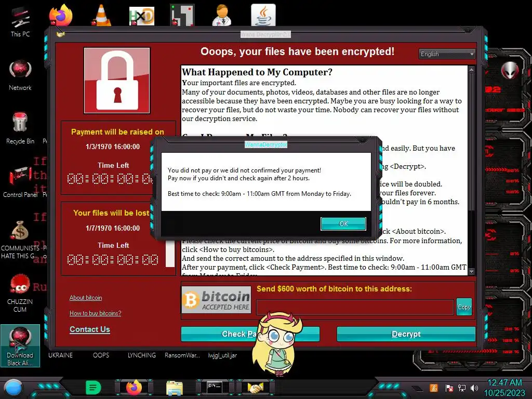This screenshot has width=532, height=399.
Task: Click the Java tray icon
Action: click(x=434, y=388)
